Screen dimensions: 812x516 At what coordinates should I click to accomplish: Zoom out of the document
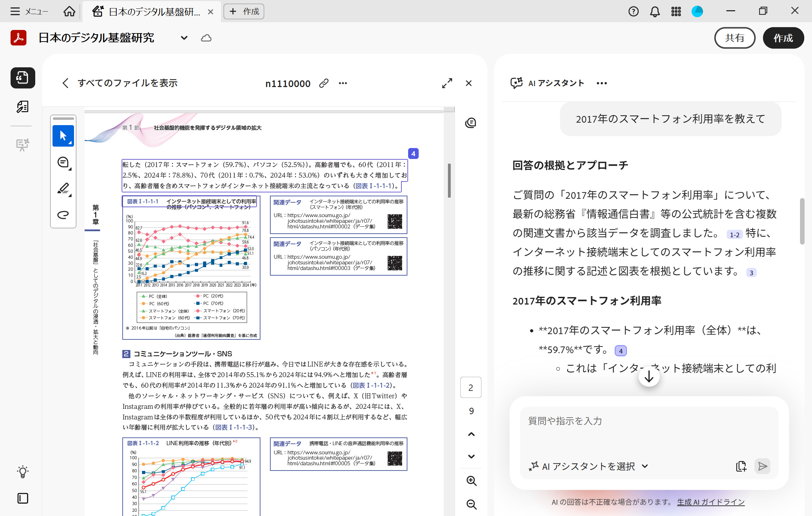471,504
